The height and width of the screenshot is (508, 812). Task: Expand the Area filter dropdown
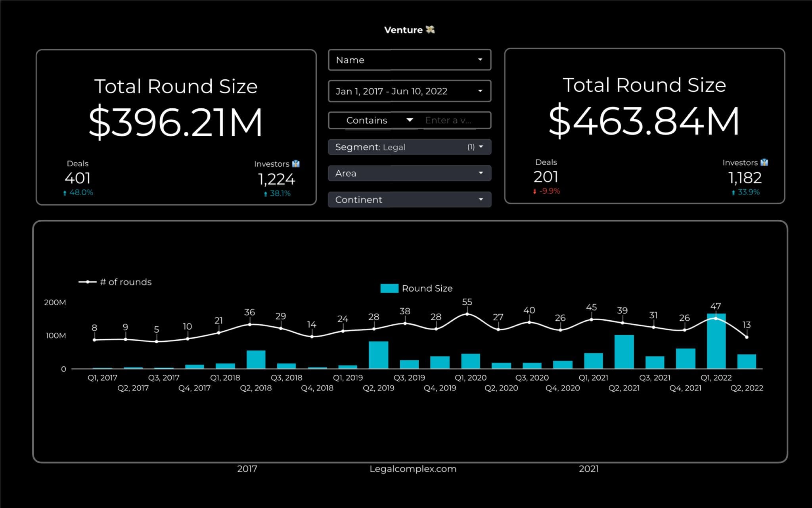pyautogui.click(x=410, y=173)
